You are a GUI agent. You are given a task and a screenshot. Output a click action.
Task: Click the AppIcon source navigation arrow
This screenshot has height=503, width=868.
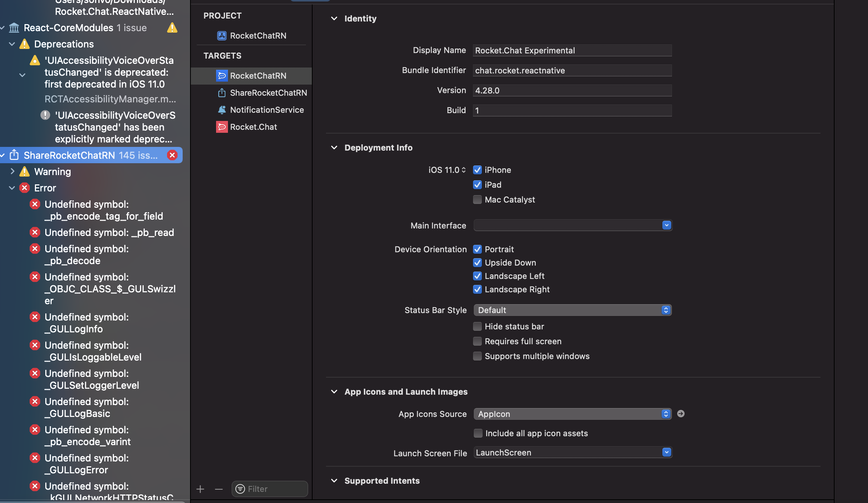tap(681, 414)
